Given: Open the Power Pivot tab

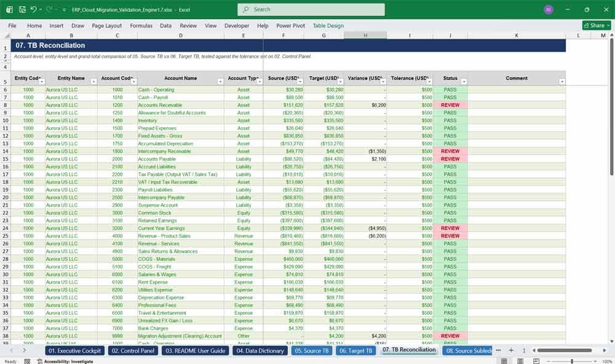Looking at the screenshot, I should point(290,25).
